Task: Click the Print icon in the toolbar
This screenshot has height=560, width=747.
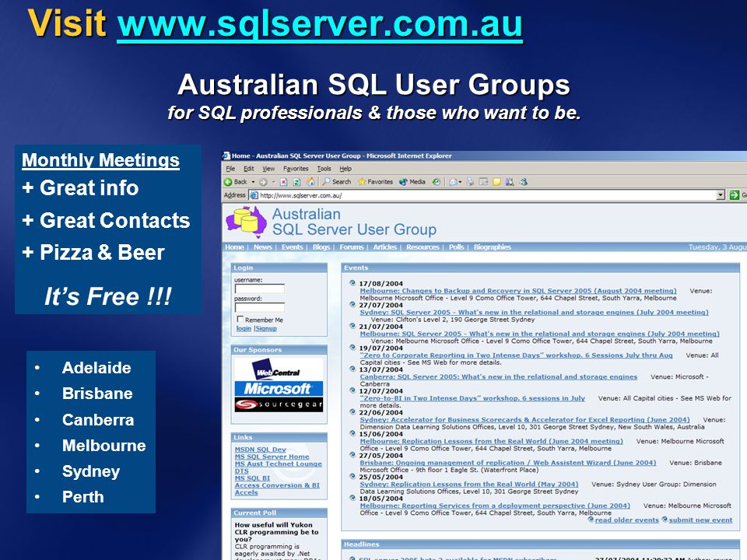Action: click(470, 181)
